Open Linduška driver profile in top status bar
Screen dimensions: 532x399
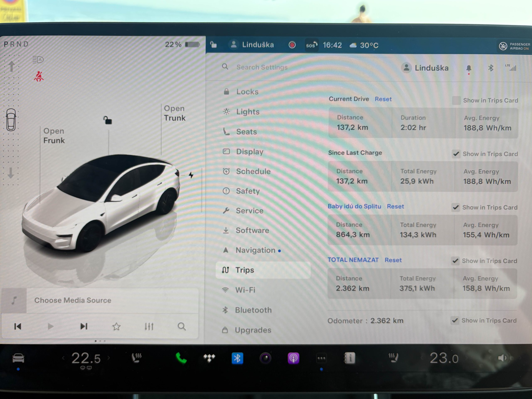tap(252, 45)
